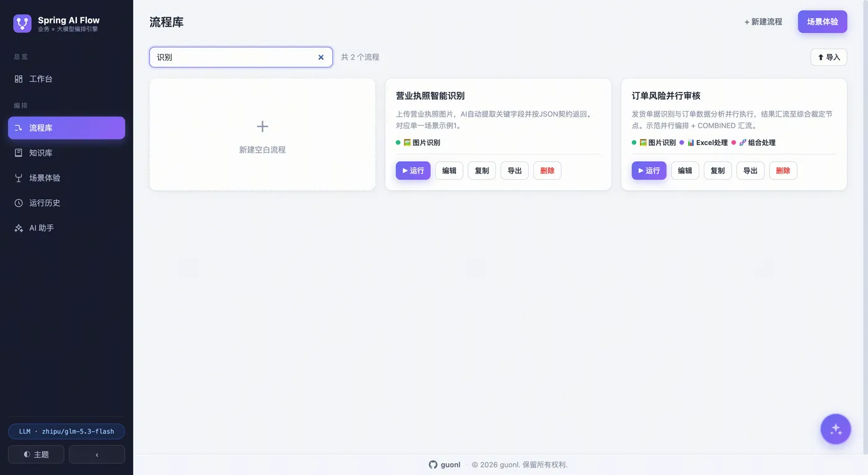Toggle the 主题 theme button
Screen dimensions: 868x475
36,455
